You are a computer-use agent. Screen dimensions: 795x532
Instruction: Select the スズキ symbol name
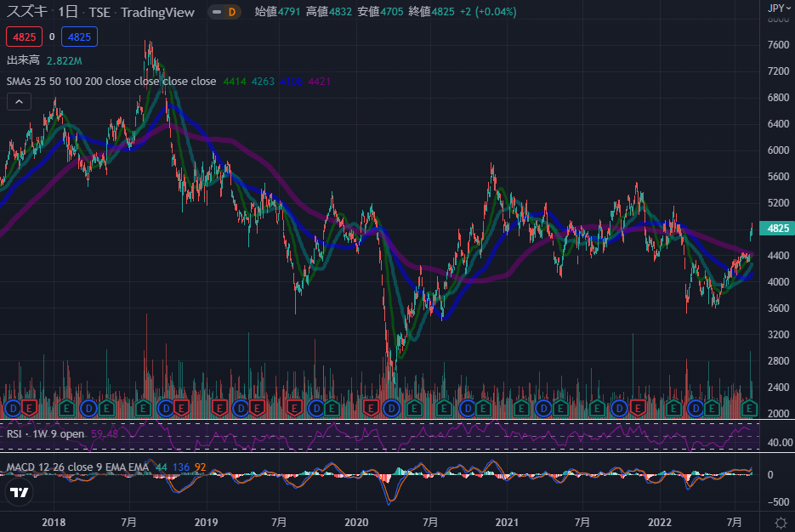pos(27,12)
